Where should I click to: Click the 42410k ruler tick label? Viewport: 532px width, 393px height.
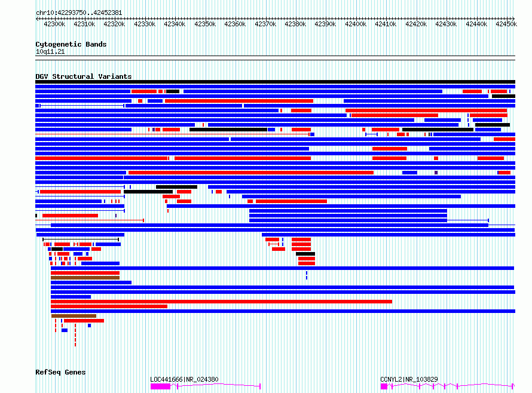(x=386, y=24)
